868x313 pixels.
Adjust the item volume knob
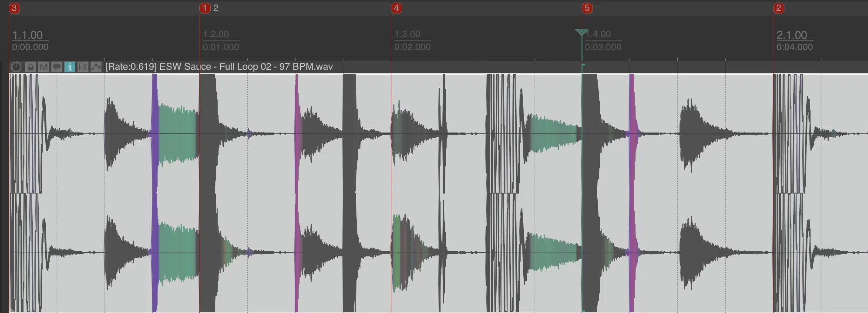(x=16, y=67)
